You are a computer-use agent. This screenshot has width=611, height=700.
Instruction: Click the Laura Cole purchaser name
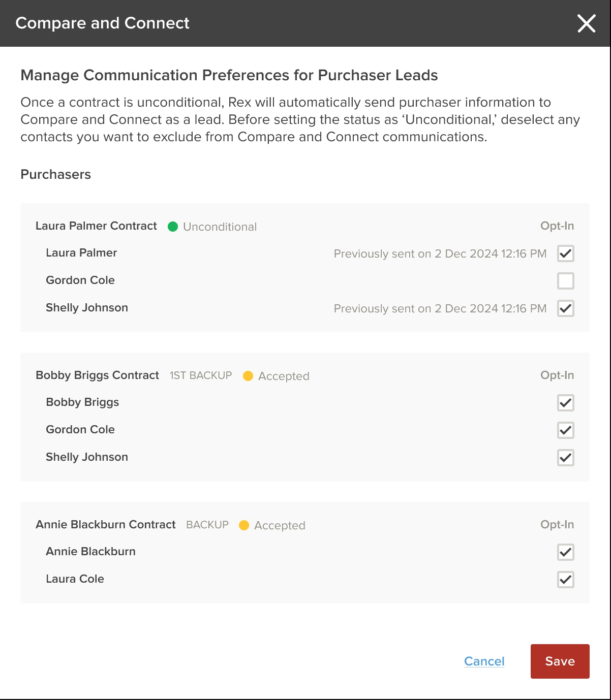75,579
